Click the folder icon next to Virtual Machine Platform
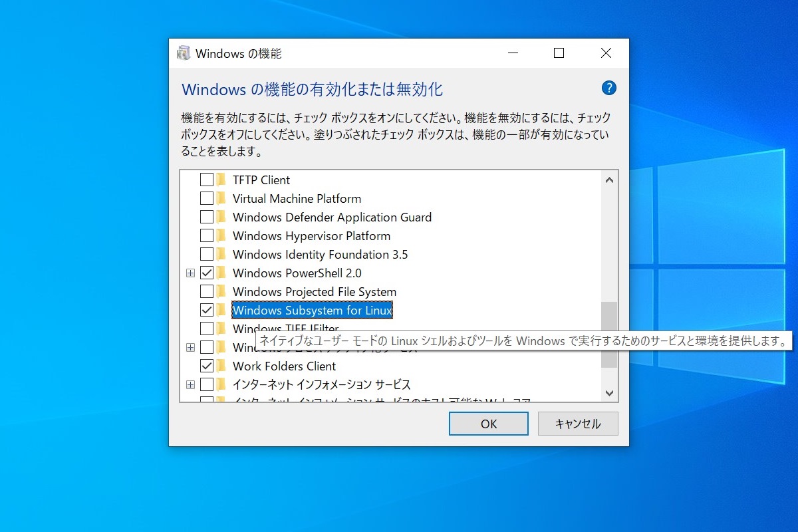This screenshot has height=532, width=798. click(x=222, y=198)
